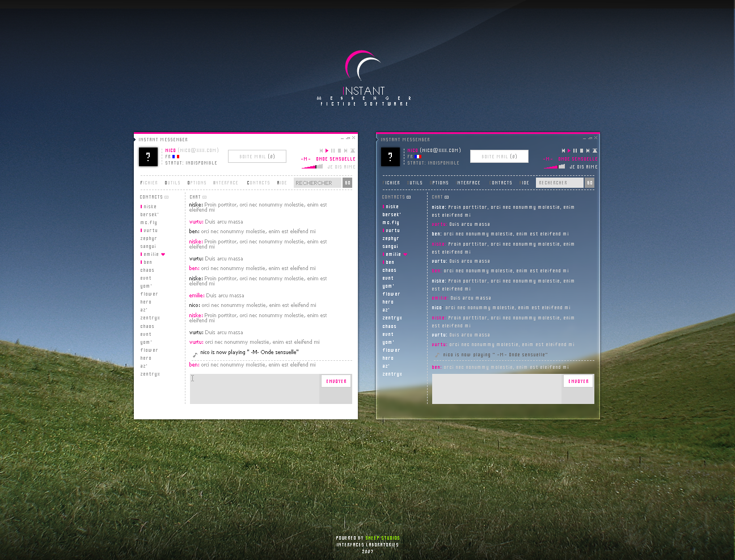This screenshot has height=560, width=735.
Task: Stop music playback in dark messenger window
Action: [x=581, y=150]
